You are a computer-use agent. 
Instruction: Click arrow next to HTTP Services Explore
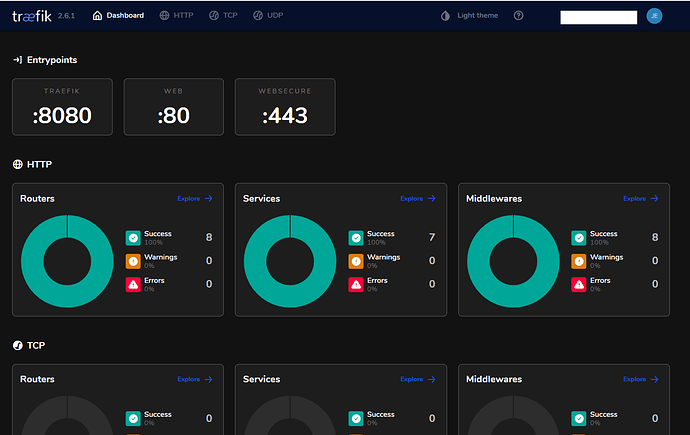[x=432, y=198]
